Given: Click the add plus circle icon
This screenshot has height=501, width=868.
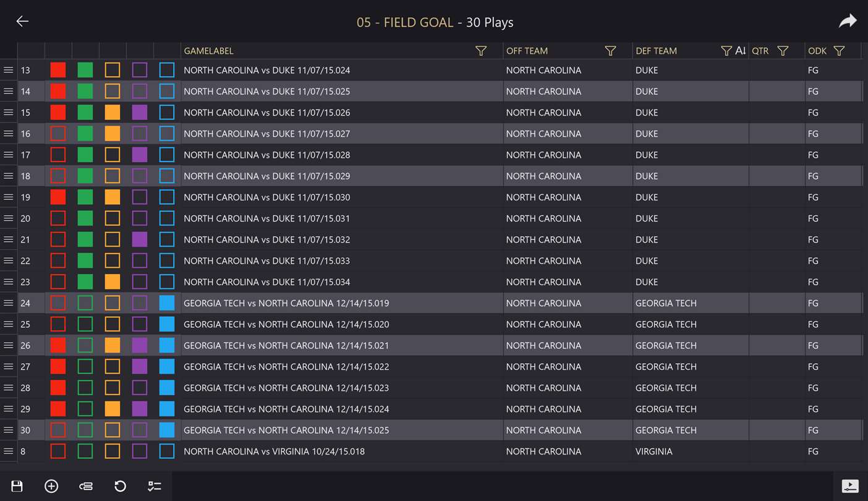Looking at the screenshot, I should [51, 486].
